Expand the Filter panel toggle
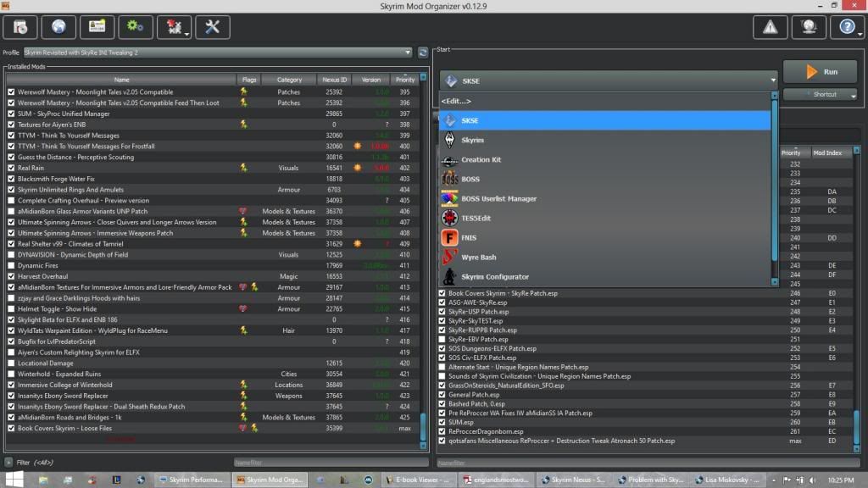The image size is (868, 488). (x=8, y=462)
